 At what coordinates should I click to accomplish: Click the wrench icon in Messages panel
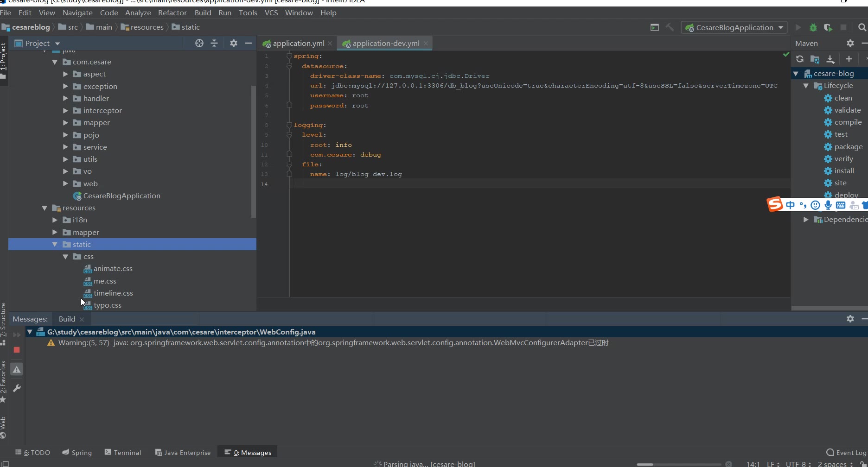(x=17, y=388)
